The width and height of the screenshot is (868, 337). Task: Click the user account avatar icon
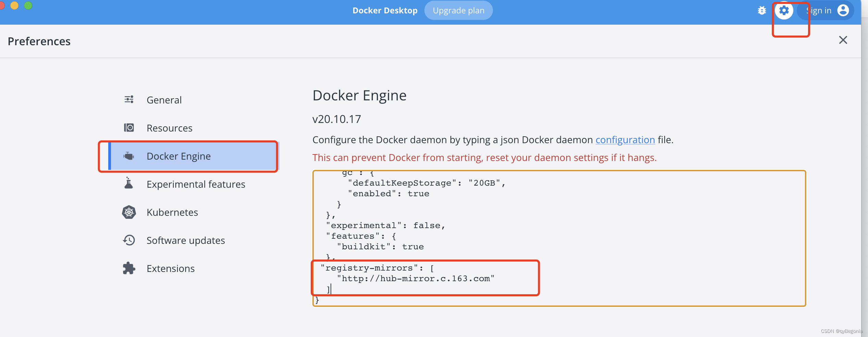pos(843,11)
